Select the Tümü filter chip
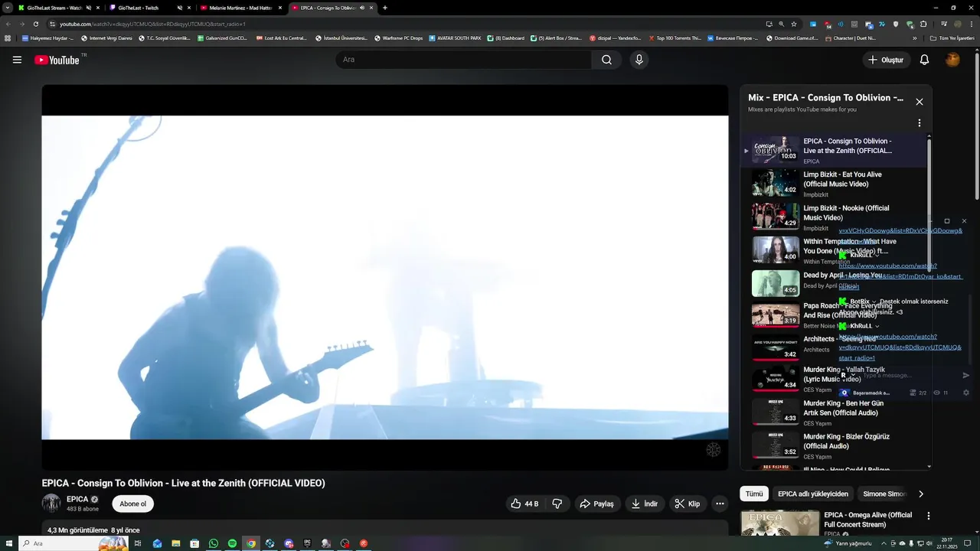Screen dimensions: 980x551 point(754,494)
